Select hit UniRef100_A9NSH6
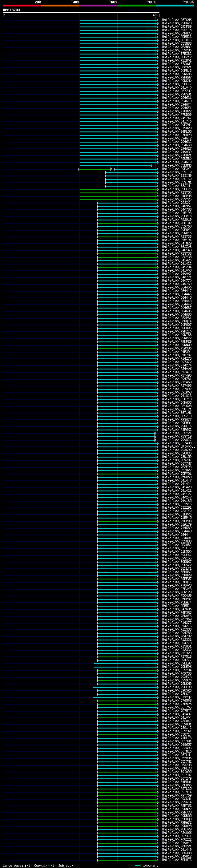 (x=177, y=74)
